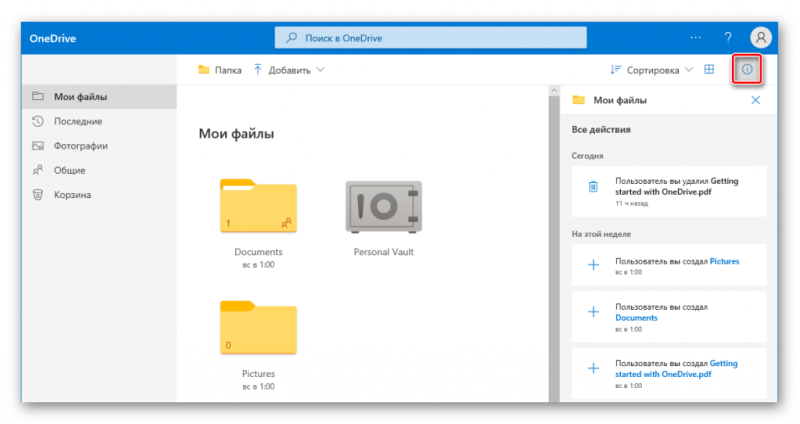Click the 'Сегодня' section label
The image size is (800, 424).
click(587, 156)
